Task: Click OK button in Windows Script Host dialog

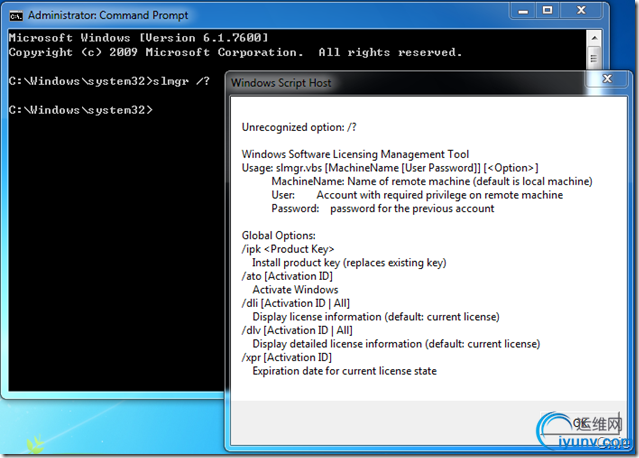Action: [x=581, y=423]
